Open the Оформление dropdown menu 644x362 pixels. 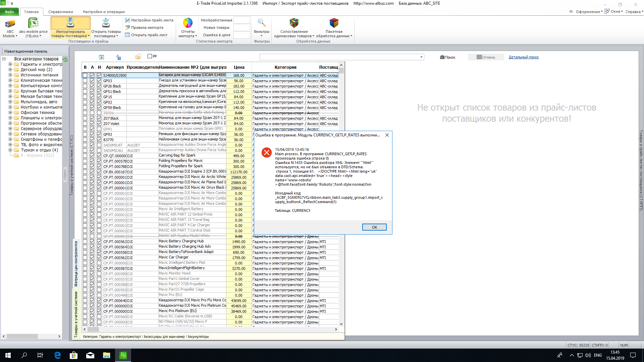589,12
